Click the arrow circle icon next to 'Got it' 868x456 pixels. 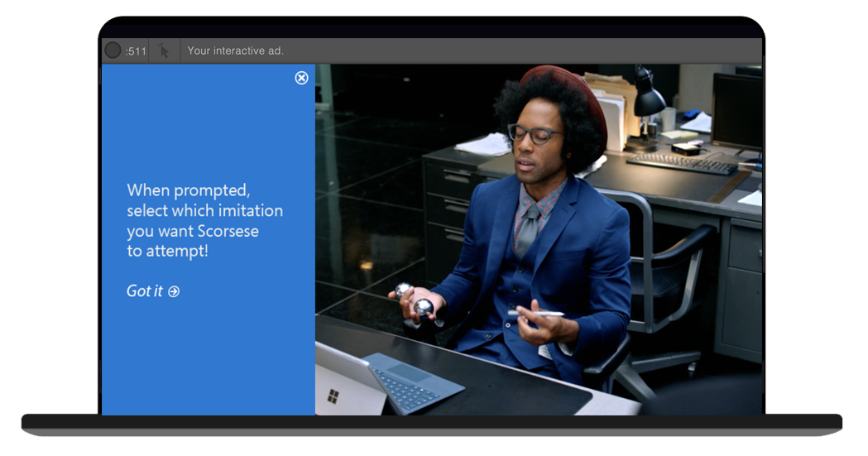[x=174, y=291]
